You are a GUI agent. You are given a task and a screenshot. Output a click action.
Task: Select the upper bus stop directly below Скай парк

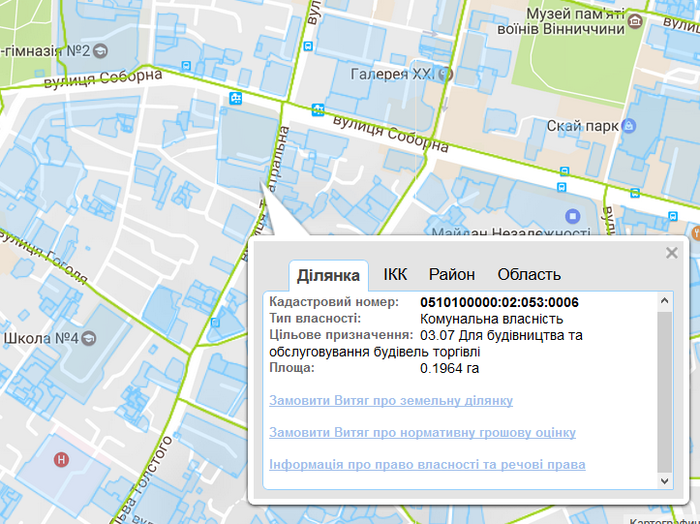[565, 171]
